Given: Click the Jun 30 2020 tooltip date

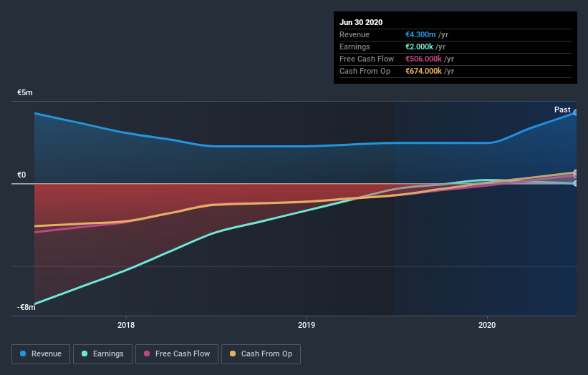Looking at the screenshot, I should coord(361,22).
